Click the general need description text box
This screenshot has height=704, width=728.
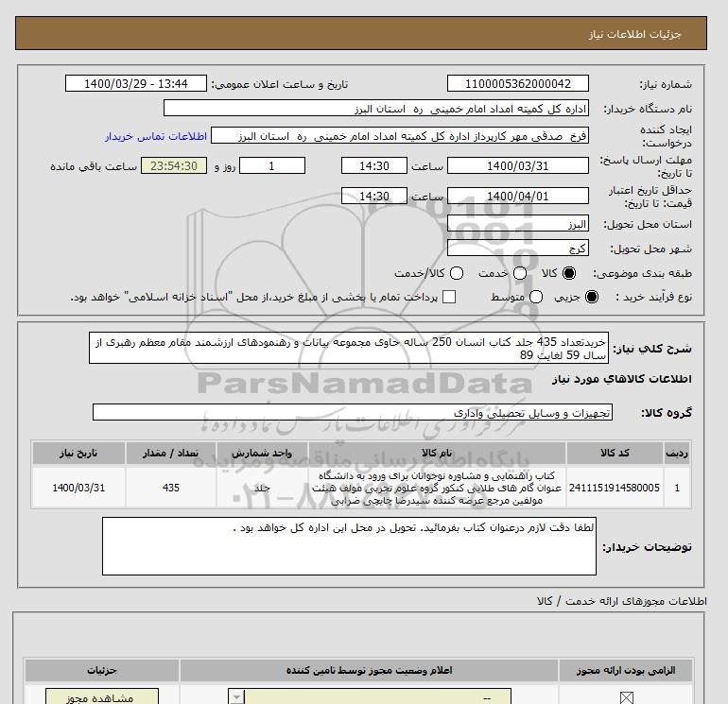[349, 348]
